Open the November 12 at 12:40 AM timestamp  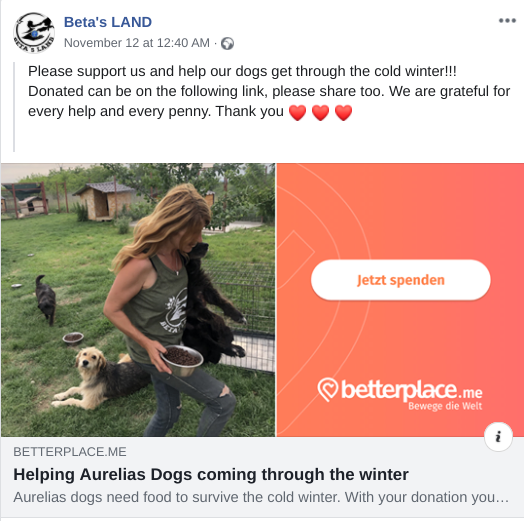(x=137, y=43)
